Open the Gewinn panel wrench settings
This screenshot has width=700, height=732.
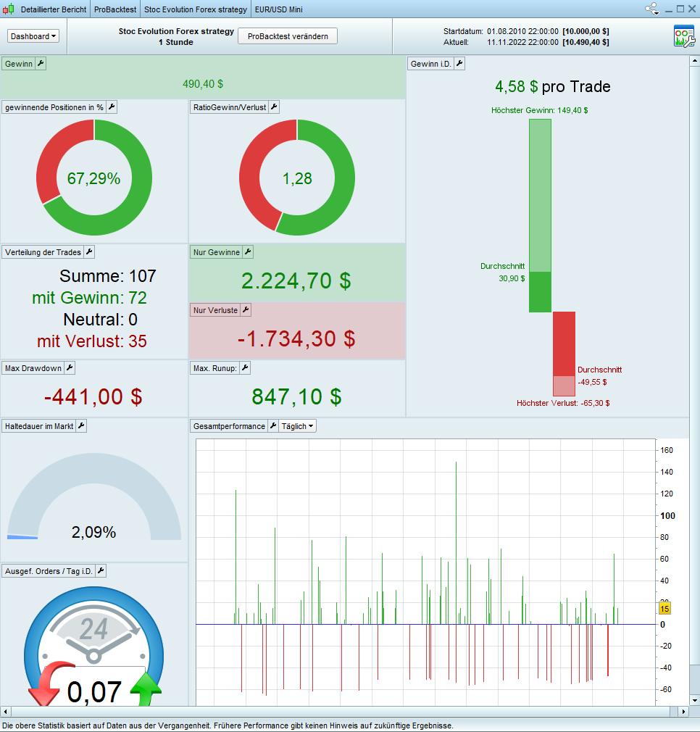coord(41,64)
